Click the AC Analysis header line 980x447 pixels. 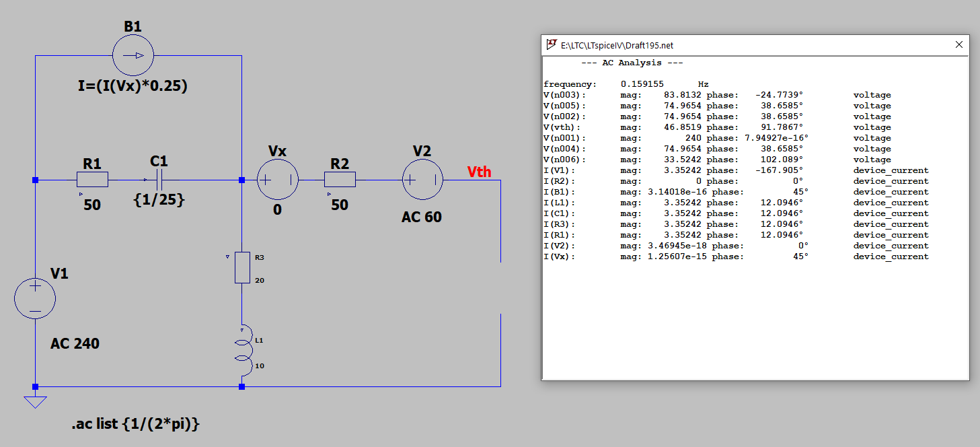coord(632,63)
